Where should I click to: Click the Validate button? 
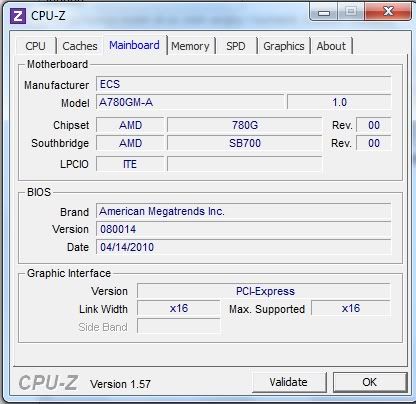coord(289,382)
